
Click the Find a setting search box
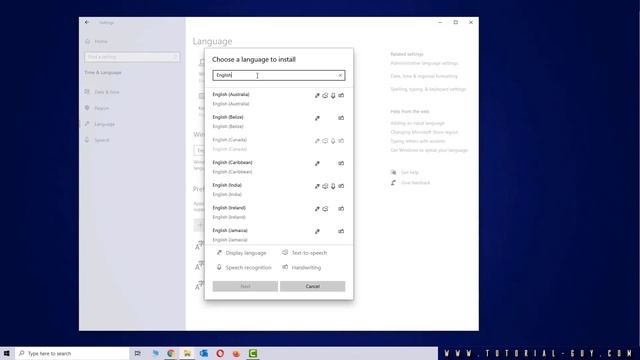(132, 57)
